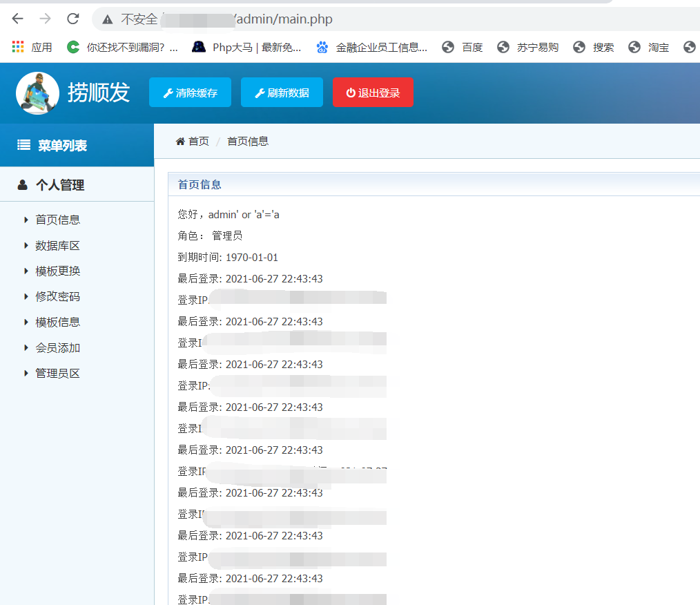The image size is (700, 605).
Task: Click the 刷新数据 button
Action: tap(282, 93)
